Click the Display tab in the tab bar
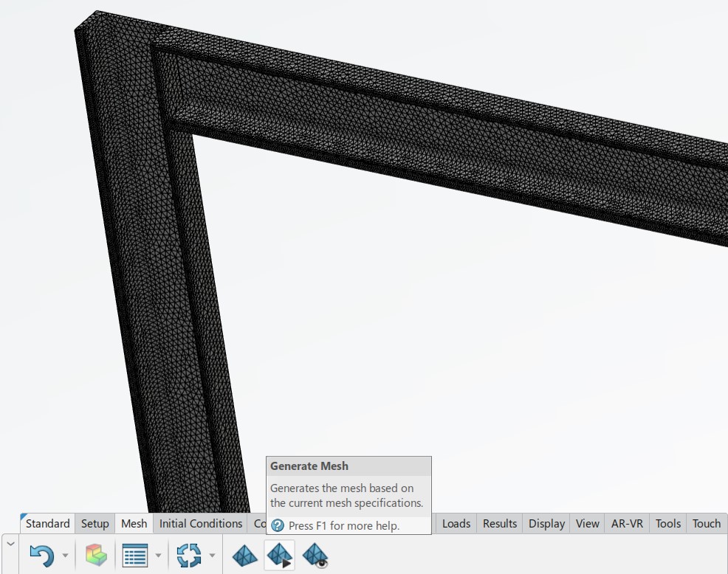 point(546,524)
